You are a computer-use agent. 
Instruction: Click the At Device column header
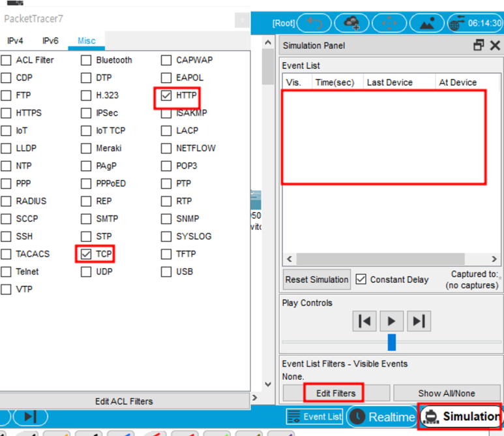click(467, 82)
